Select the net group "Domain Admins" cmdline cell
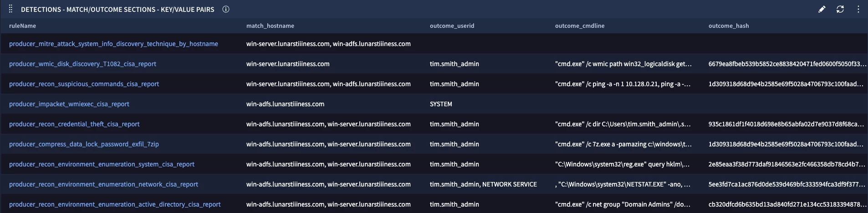 point(623,204)
